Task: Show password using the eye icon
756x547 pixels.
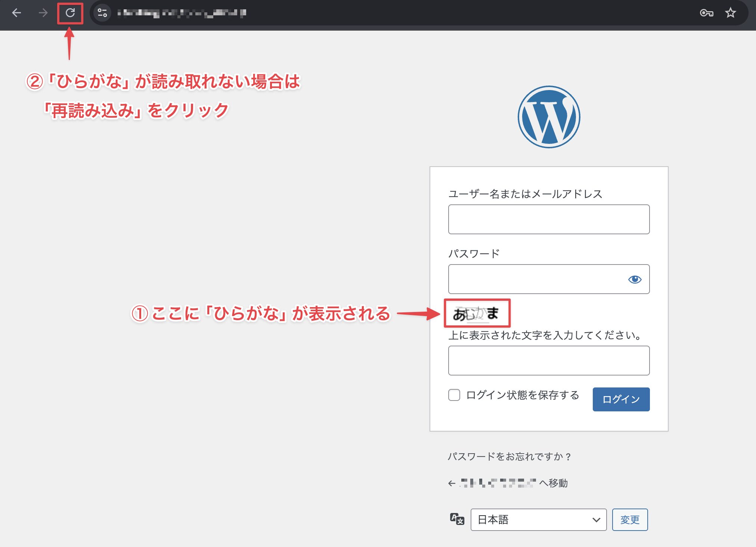Action: pos(635,279)
